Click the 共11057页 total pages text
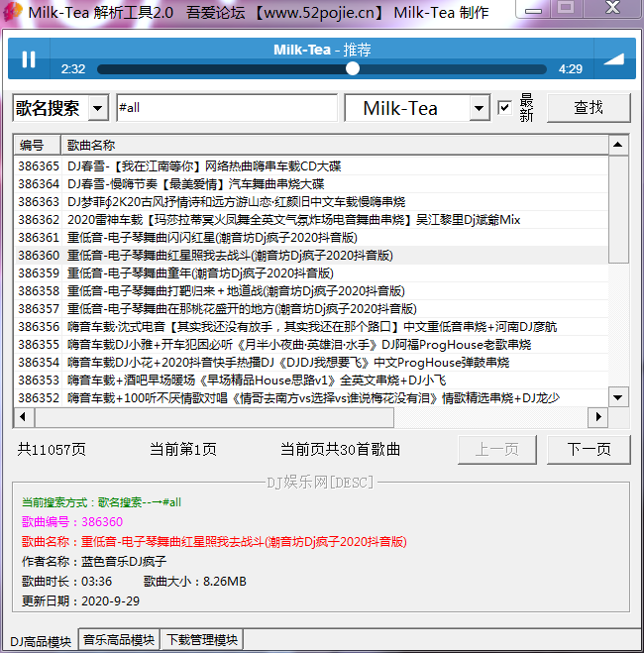 click(x=52, y=450)
